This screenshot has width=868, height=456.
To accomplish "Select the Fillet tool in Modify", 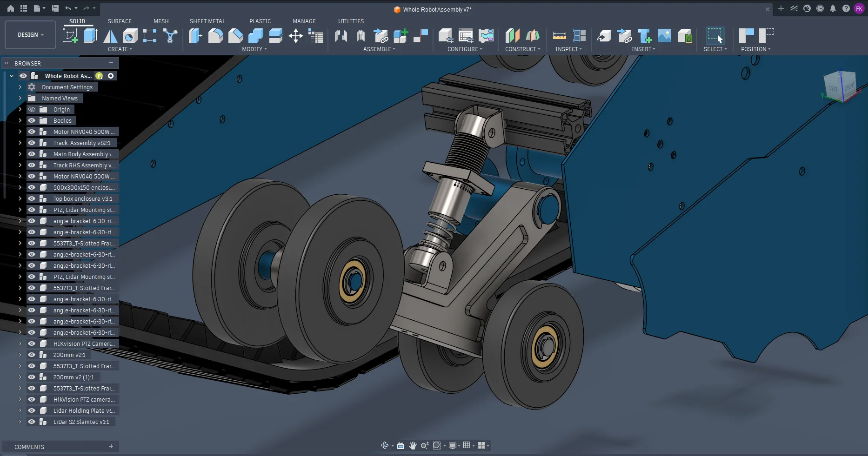I will click(x=215, y=36).
